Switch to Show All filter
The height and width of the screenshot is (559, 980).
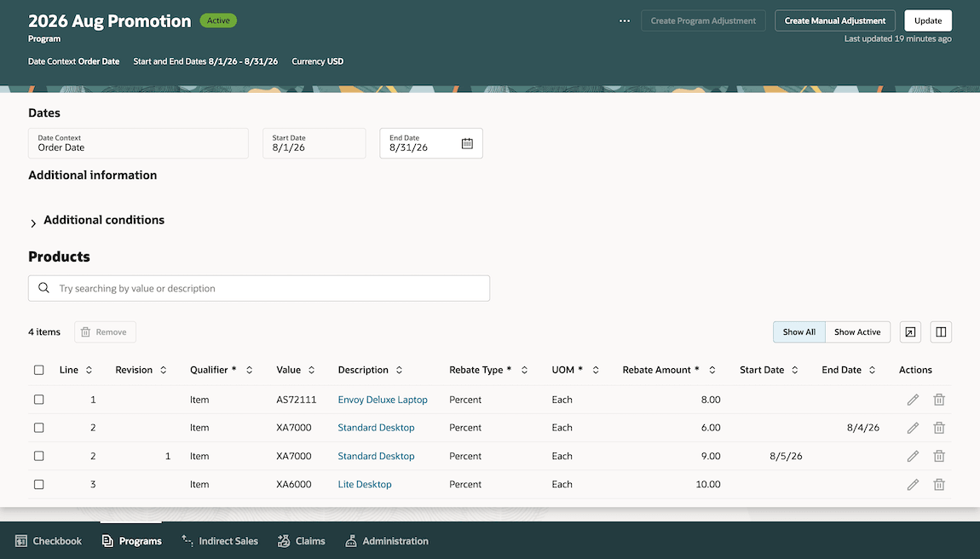[x=798, y=332]
